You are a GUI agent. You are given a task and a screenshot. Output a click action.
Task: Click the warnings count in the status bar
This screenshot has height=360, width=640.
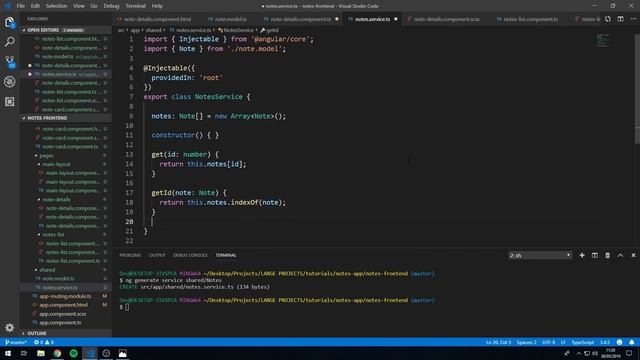49,342
